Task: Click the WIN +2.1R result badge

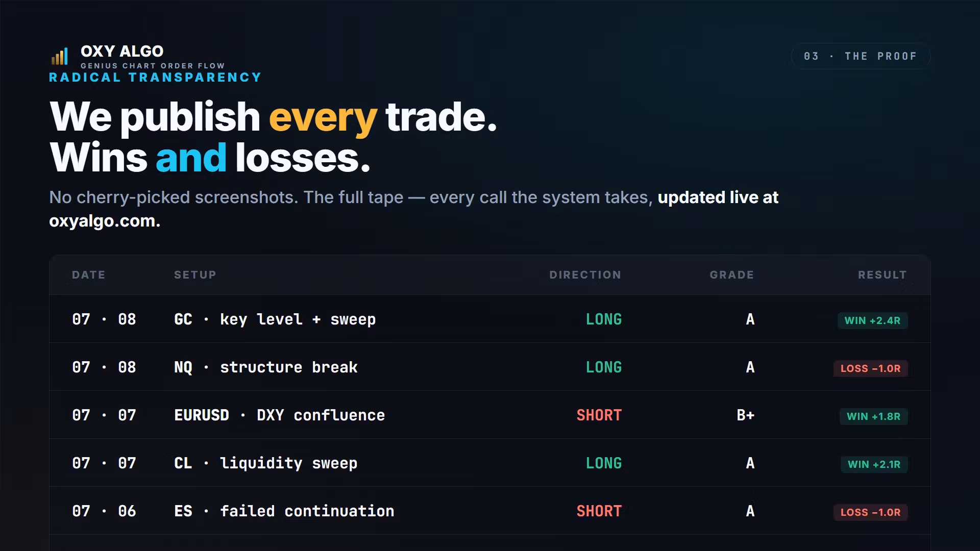Action: click(874, 464)
